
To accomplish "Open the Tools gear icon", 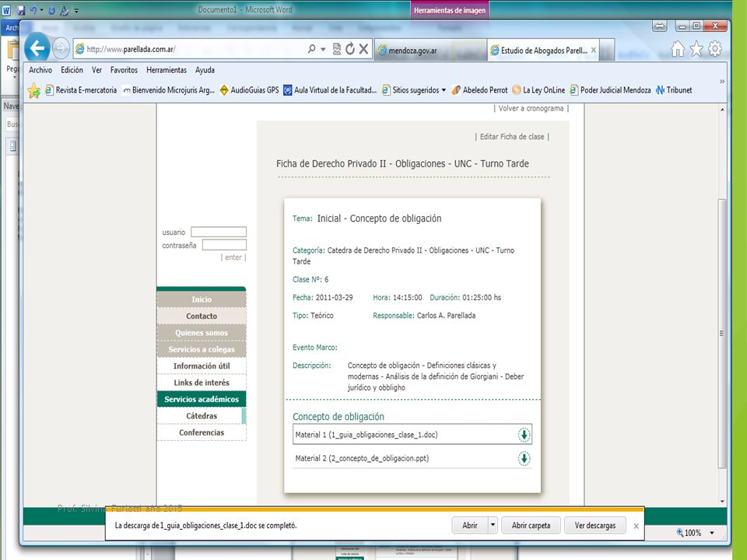I will [x=715, y=48].
